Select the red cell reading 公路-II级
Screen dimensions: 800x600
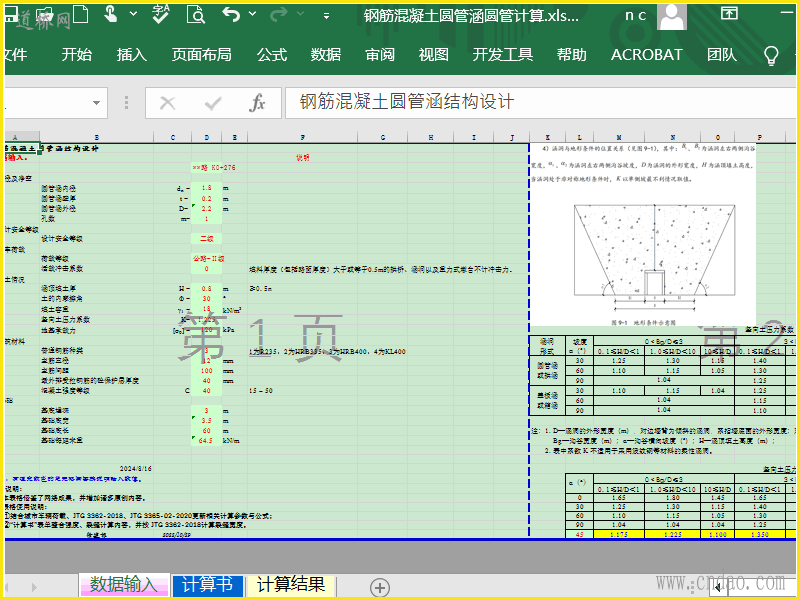[x=207, y=259]
